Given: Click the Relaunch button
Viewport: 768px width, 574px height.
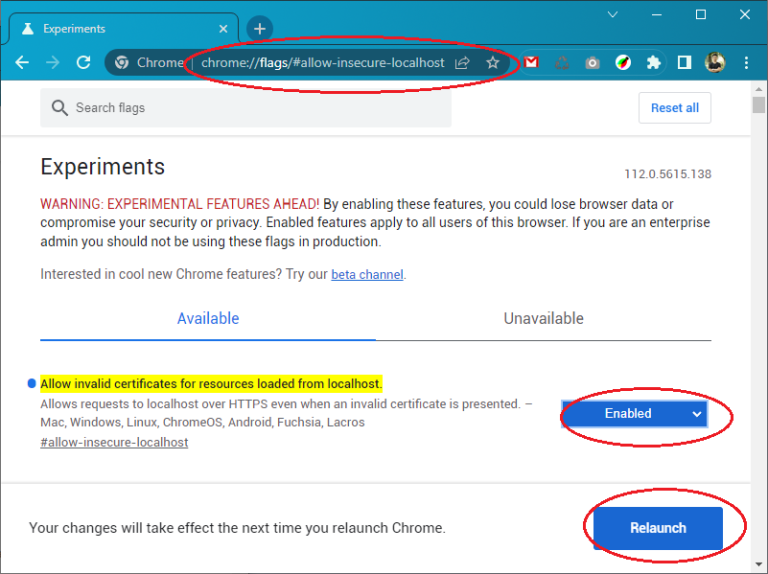Looking at the screenshot, I should 658,528.
